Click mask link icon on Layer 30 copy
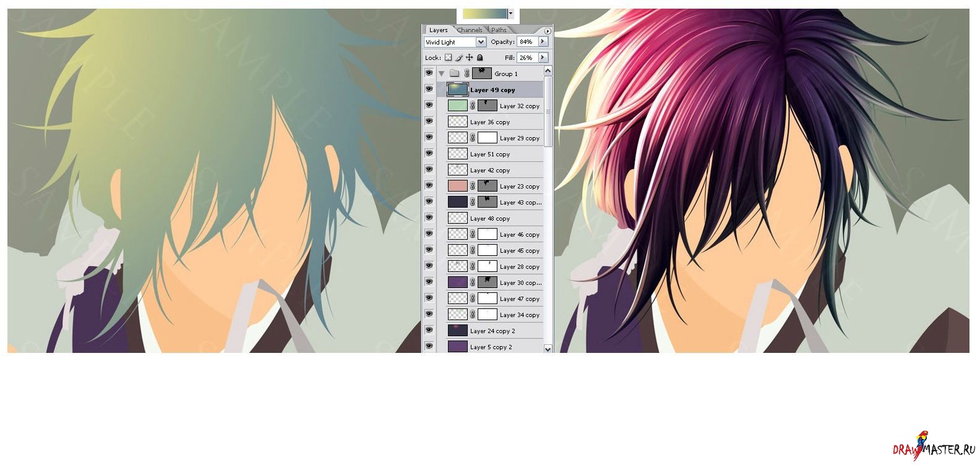This screenshot has height=466, width=980. tap(473, 282)
